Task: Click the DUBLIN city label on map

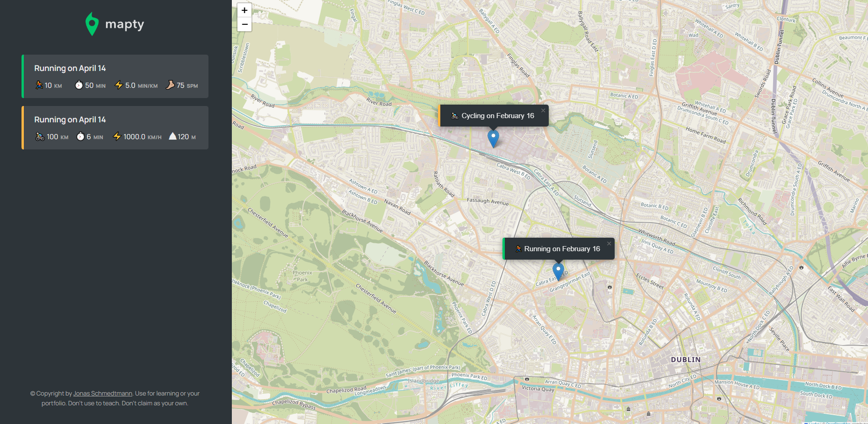Action: pyautogui.click(x=686, y=360)
